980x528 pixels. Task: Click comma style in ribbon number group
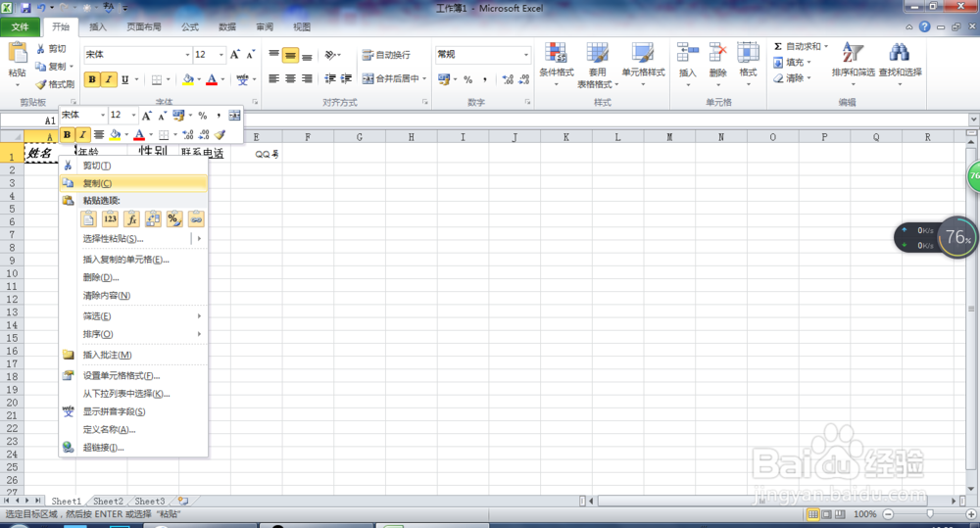[x=485, y=79]
